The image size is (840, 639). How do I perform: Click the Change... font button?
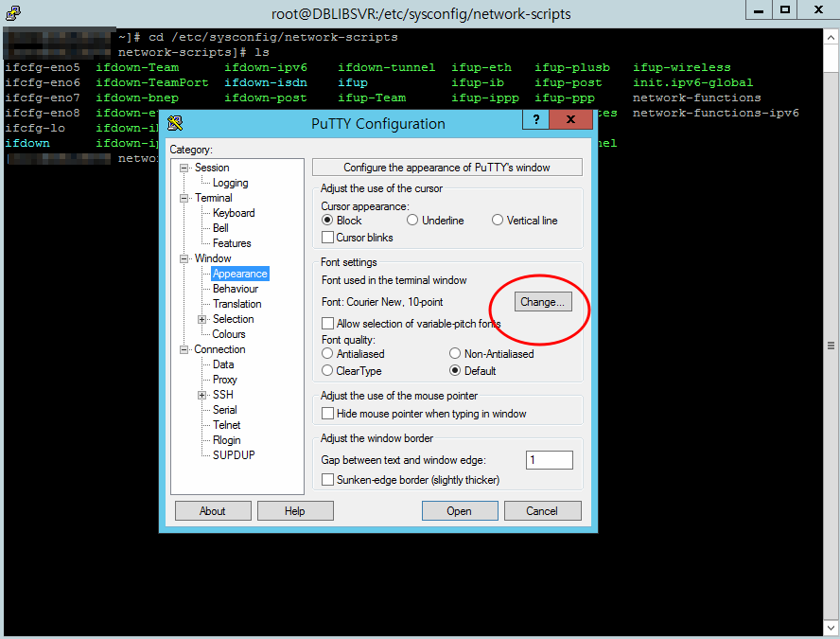543,302
